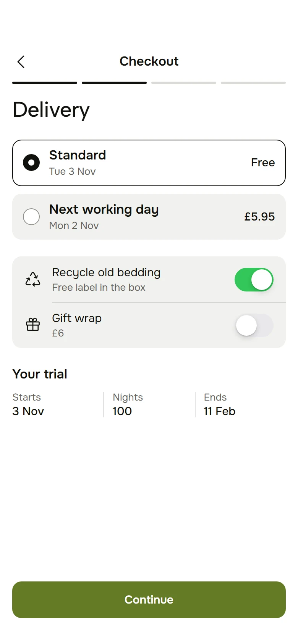Click the Continue button

click(149, 600)
